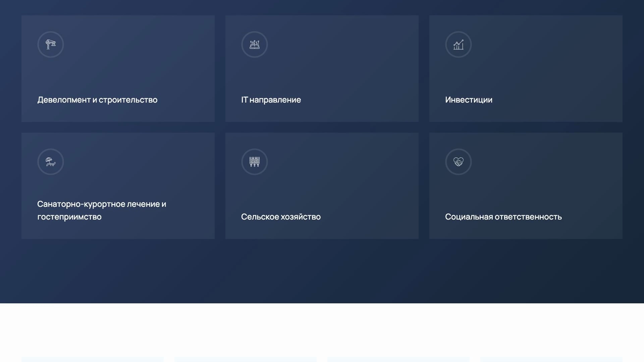
Task: Click the heart handshake icon
Action: tap(459, 162)
